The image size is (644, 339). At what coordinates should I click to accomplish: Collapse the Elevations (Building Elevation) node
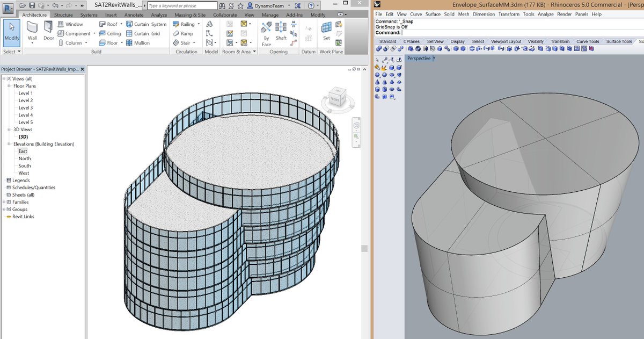(9, 144)
